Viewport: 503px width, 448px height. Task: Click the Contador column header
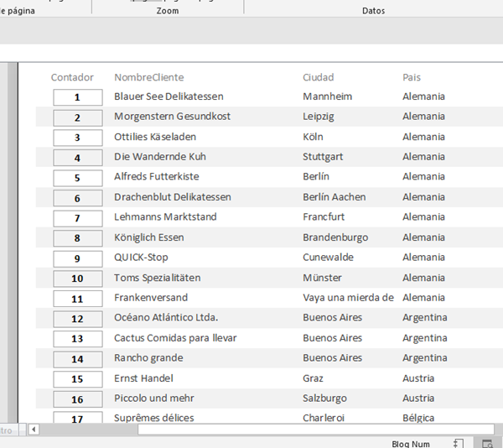(x=72, y=77)
